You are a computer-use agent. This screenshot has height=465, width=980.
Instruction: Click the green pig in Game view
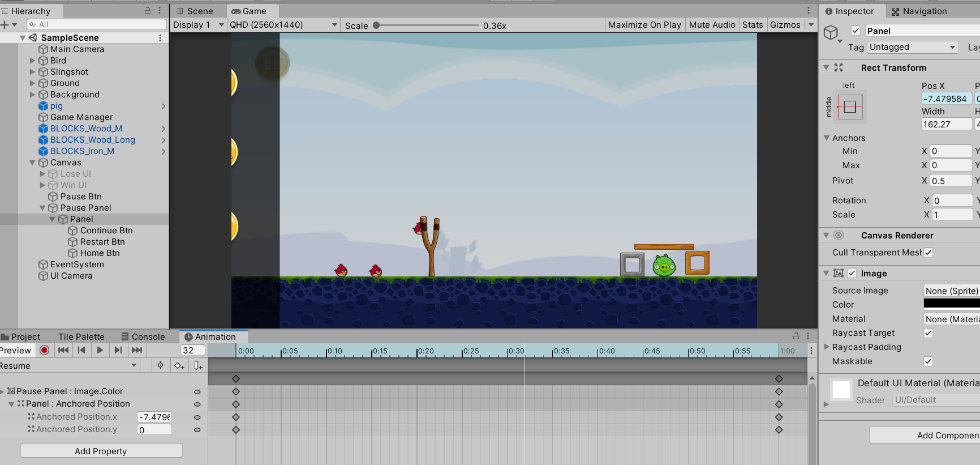(x=664, y=265)
